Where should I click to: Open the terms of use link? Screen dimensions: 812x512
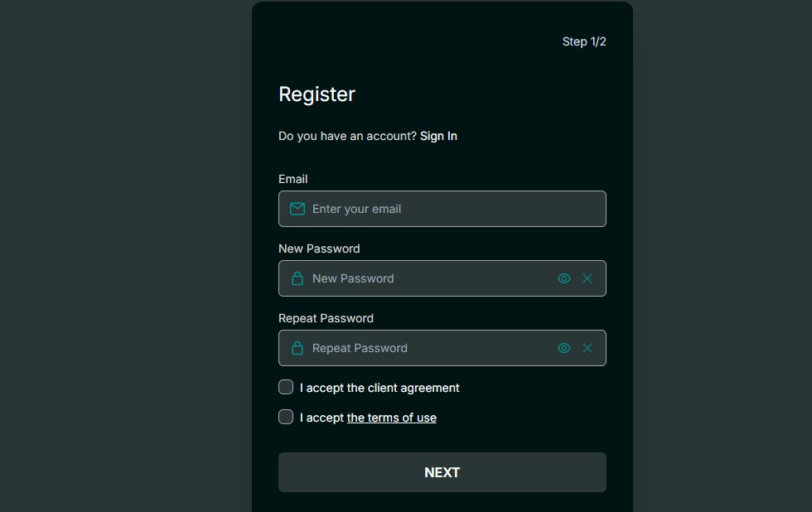pos(391,418)
